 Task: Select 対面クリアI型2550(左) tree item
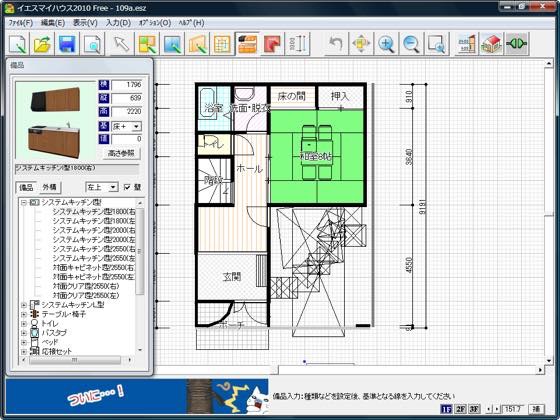pyautogui.click(x=86, y=295)
